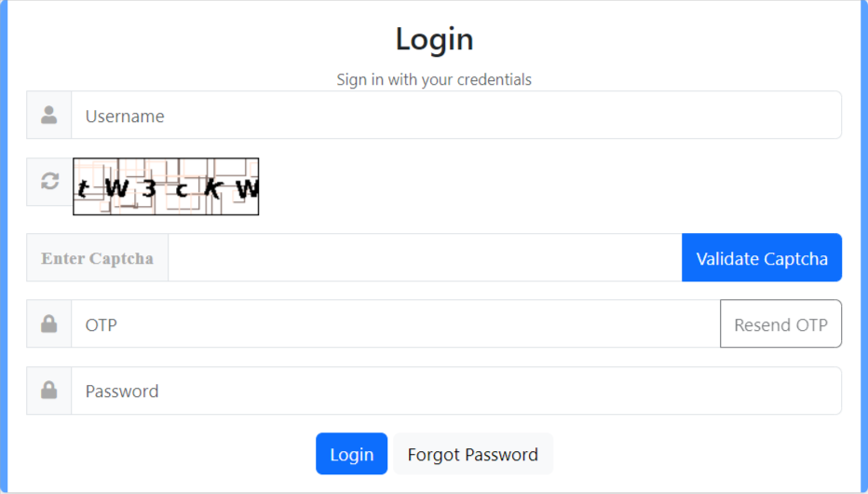Screen dimensions: 868x494
Task: Click the Enter Captcha label
Action: point(97,258)
